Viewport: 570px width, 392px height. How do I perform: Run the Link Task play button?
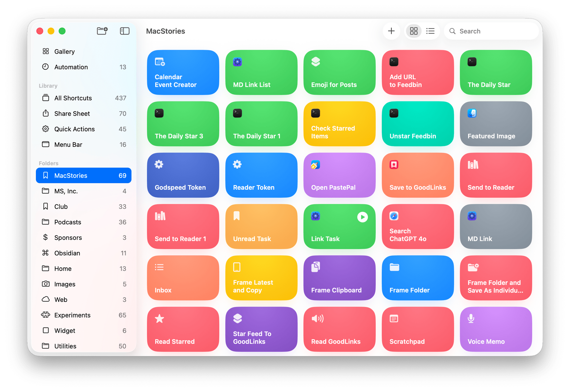point(362,217)
